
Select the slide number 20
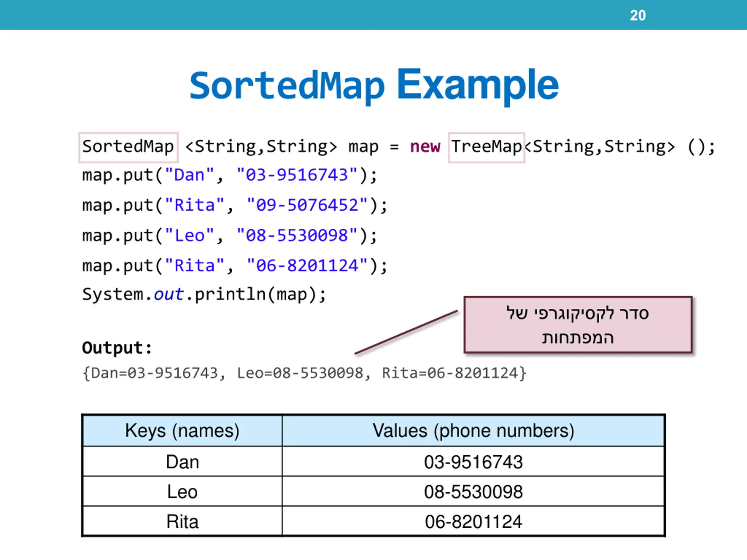click(x=638, y=15)
